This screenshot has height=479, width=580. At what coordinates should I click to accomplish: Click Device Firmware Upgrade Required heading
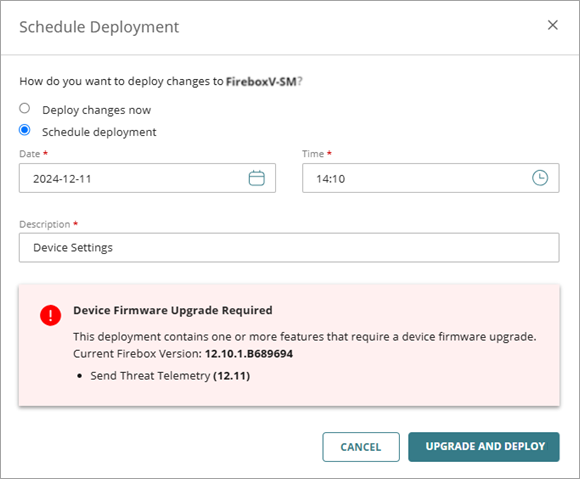173,310
